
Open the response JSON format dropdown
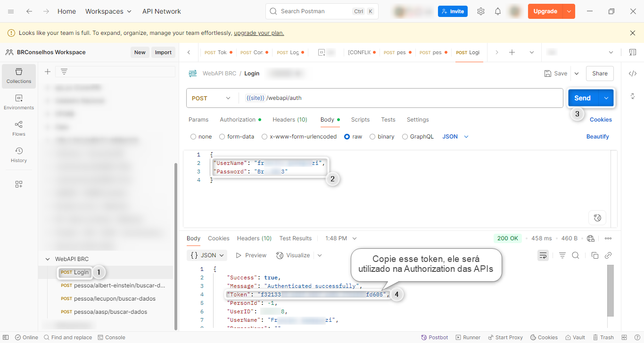pos(207,255)
